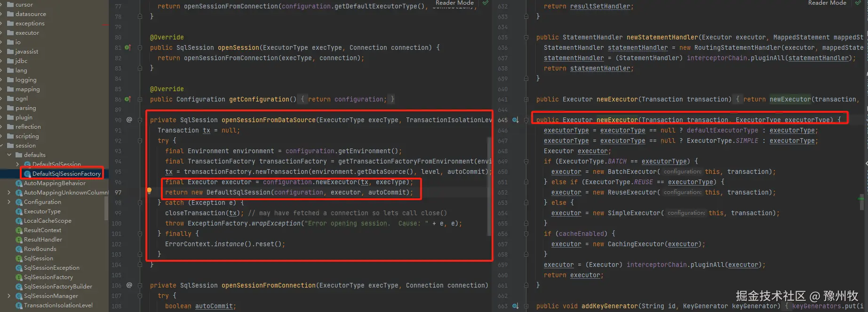The width and height of the screenshot is (868, 312).
Task: Click Reader Mode in the right editor
Action: pyautogui.click(x=827, y=3)
